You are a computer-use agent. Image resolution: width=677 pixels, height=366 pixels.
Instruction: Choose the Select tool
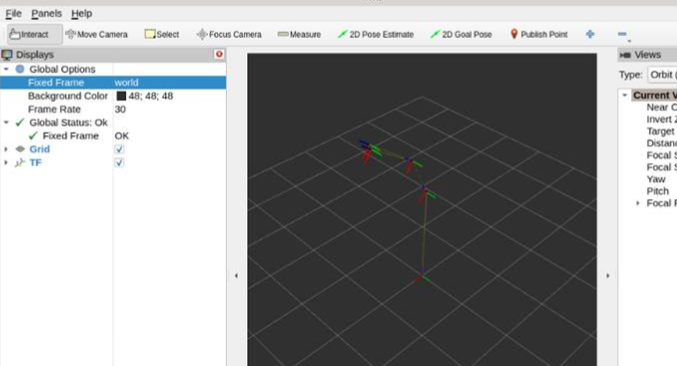point(162,34)
